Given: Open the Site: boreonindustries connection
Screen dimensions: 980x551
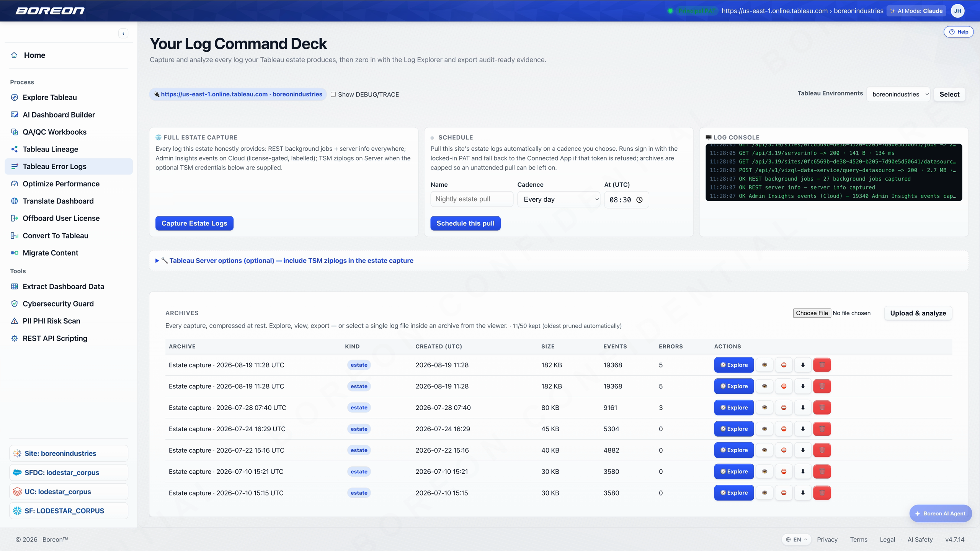Looking at the screenshot, I should [69, 453].
